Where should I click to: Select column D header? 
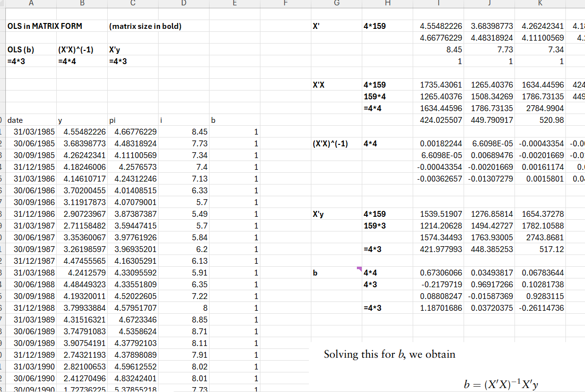(184, 3)
